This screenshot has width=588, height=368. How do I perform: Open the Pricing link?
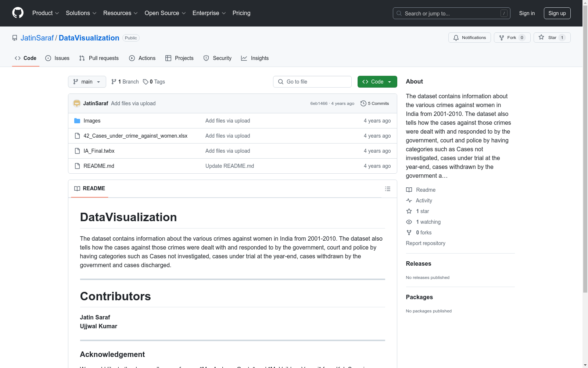(x=241, y=13)
